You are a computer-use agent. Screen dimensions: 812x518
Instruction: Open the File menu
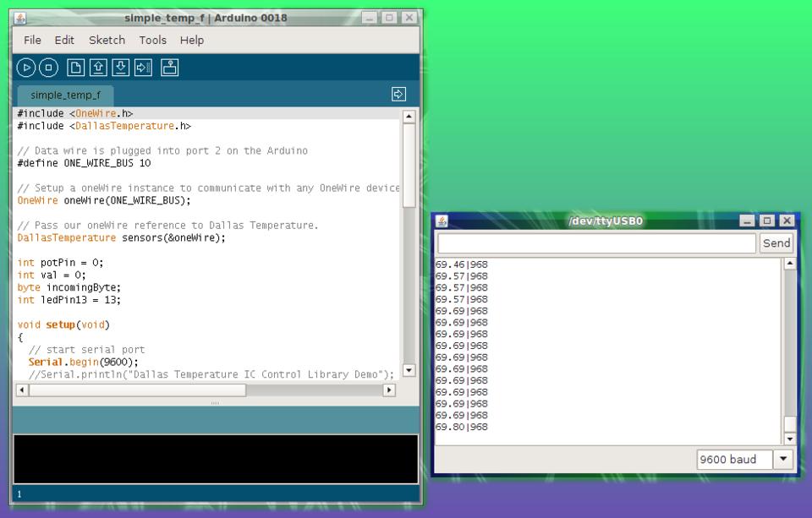(x=32, y=40)
